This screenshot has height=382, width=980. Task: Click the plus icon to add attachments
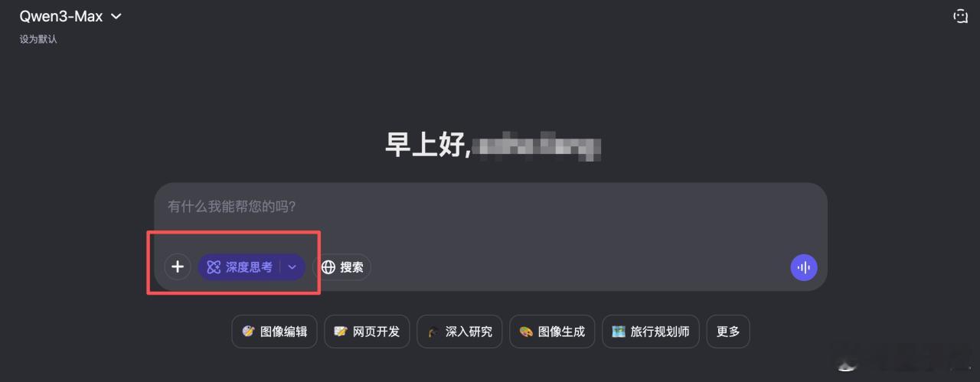point(178,266)
